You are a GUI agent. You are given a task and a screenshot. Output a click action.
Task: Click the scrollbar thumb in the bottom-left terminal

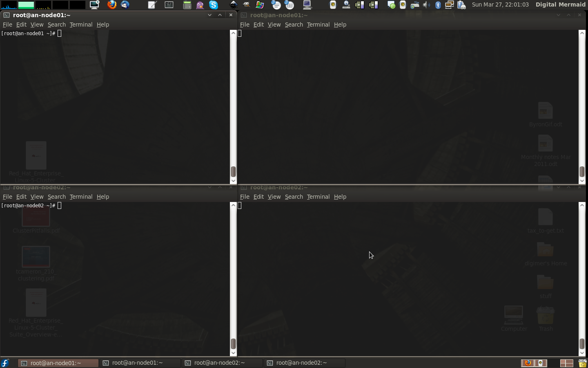point(233,343)
